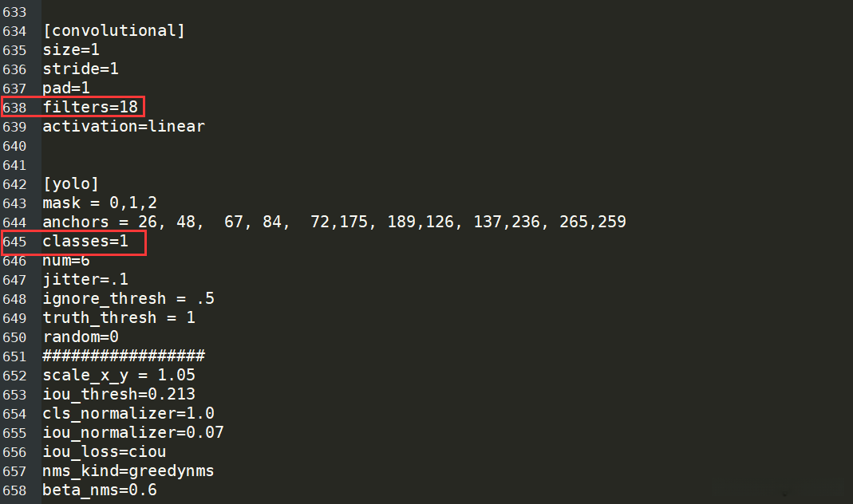The height and width of the screenshot is (504, 853).
Task: Click line number 634 in the gutter
Action: 14,31
